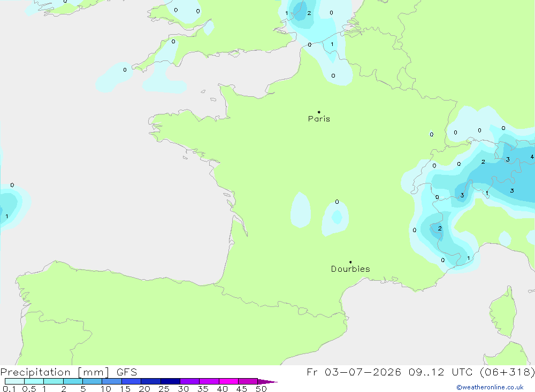Click the forecast date 'Fr 03-07-2026' text
Viewport: 535px width, 392px height.
[354, 372]
